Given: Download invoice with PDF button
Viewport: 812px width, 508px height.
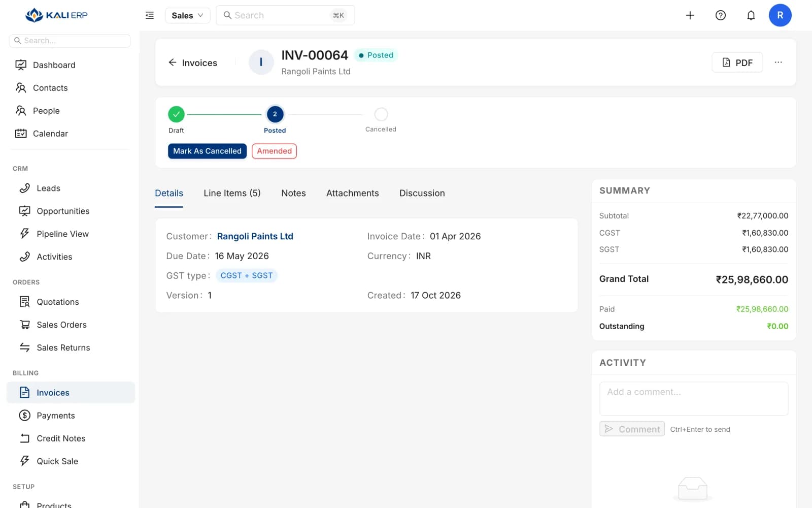Looking at the screenshot, I should 737,62.
